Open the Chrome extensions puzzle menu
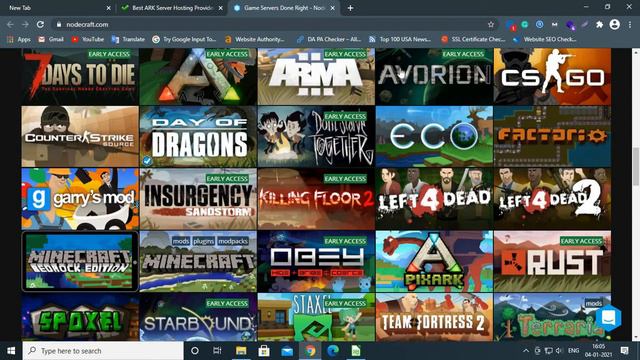This screenshot has width=640, height=360. point(599,24)
